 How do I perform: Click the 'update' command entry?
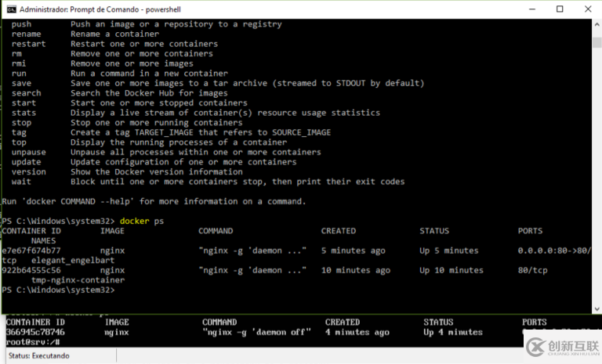tap(26, 162)
